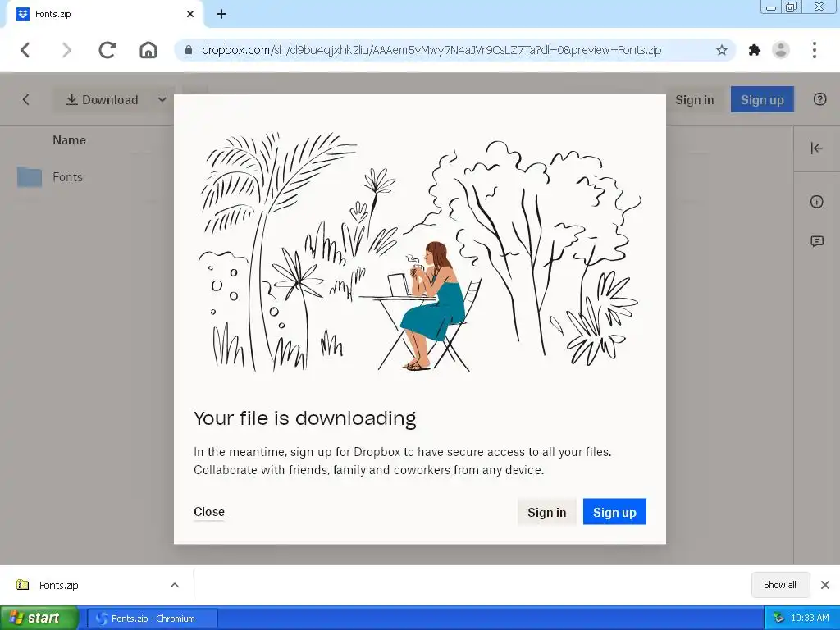Image resolution: width=840 pixels, height=630 pixels.
Task: Click the Fonts.zip file icon in downloads bar
Action: coord(22,584)
